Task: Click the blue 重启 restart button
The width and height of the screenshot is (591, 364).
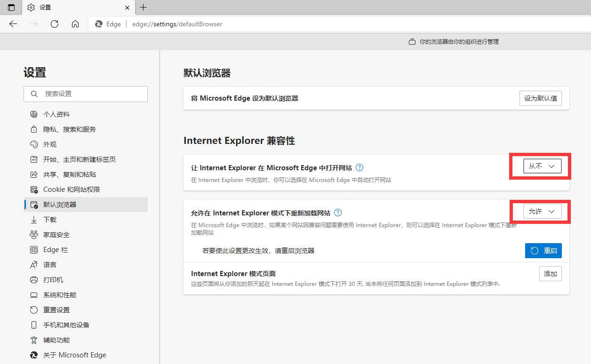Action: 543,251
